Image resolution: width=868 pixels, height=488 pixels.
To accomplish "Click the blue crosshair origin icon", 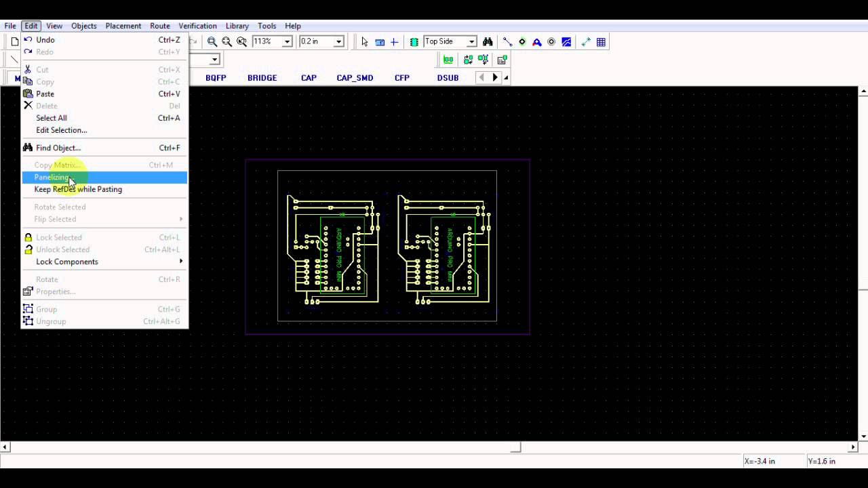I will click(x=394, y=41).
